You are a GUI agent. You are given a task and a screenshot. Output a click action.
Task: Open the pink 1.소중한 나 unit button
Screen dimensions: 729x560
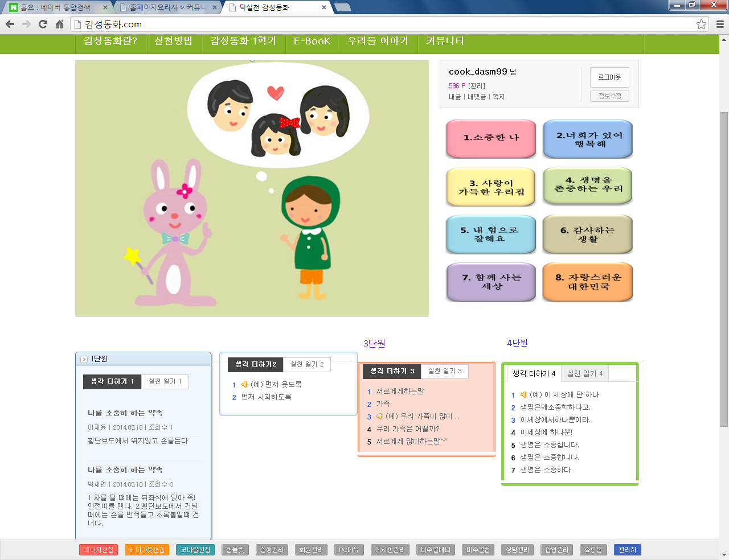point(490,138)
